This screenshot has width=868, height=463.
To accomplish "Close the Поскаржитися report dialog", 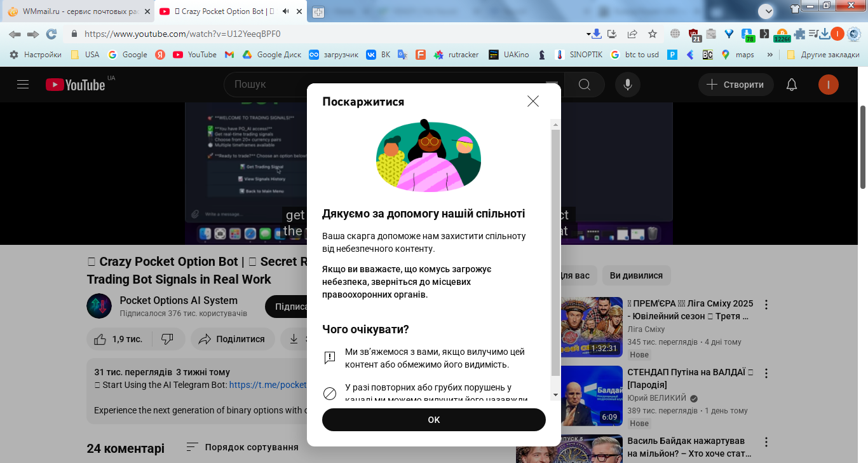I will pyautogui.click(x=533, y=101).
